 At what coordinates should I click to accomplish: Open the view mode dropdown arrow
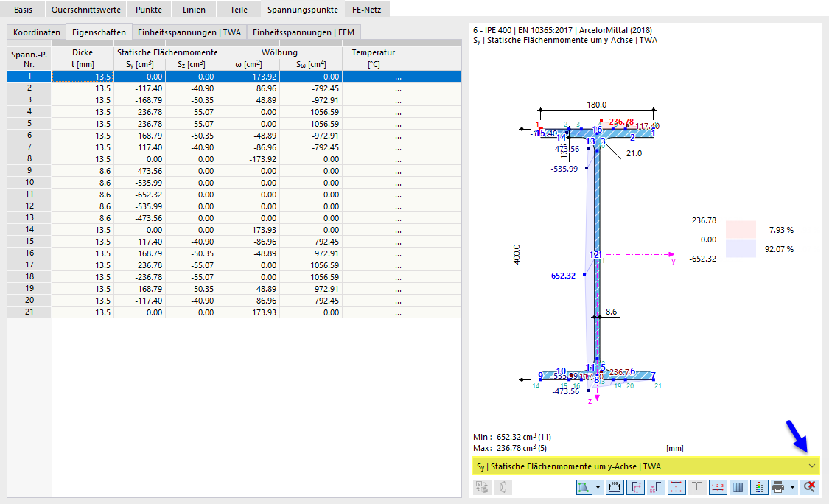[x=598, y=487]
